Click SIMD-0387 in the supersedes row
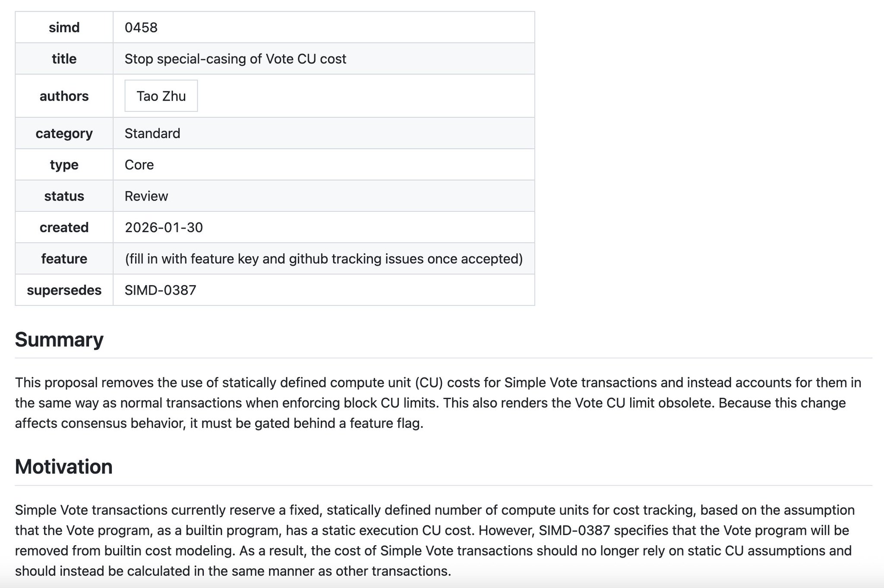Screen dimensions: 884x588 tap(160, 290)
